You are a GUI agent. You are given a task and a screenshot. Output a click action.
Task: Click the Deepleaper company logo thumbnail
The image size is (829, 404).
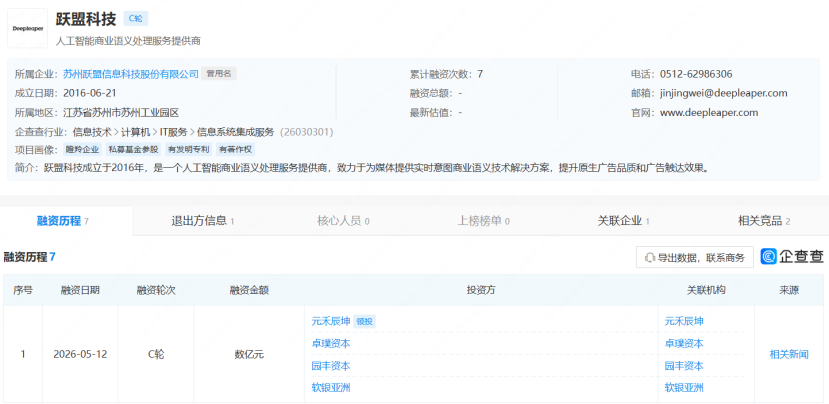click(27, 28)
